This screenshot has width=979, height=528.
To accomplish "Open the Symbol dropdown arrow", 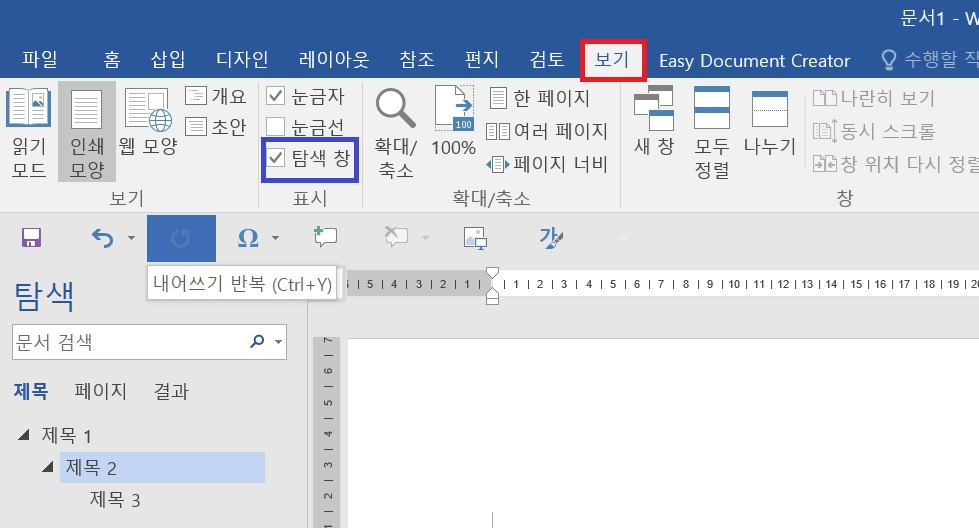I will (275, 238).
